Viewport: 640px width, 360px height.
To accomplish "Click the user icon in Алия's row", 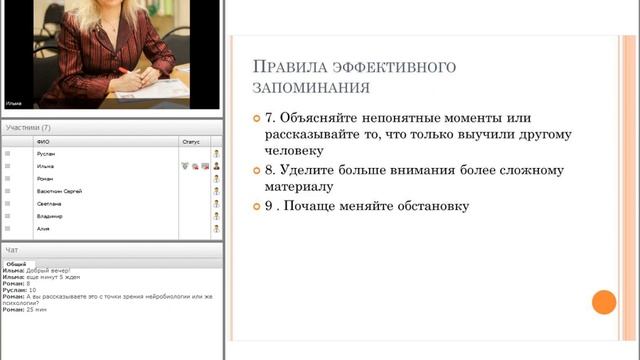I will pyautogui.click(x=216, y=229).
